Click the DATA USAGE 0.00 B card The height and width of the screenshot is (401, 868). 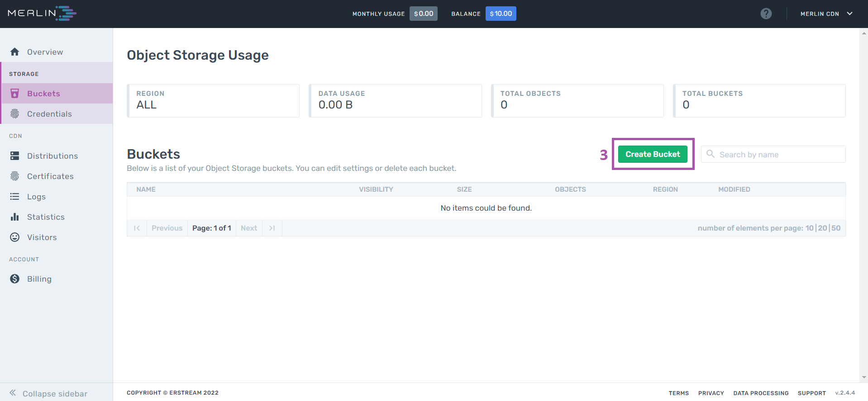(395, 101)
